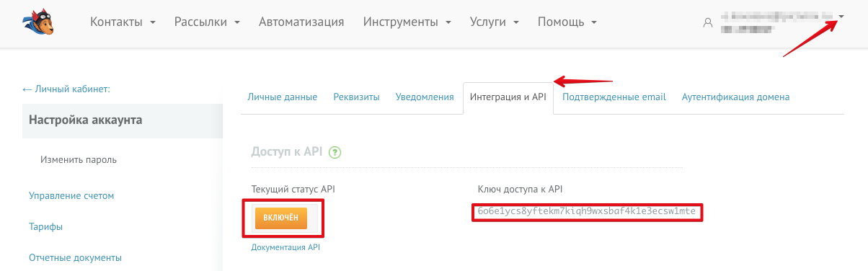Open Отчетные документы sidebar link
The height and width of the screenshot is (271, 868).
(75, 257)
